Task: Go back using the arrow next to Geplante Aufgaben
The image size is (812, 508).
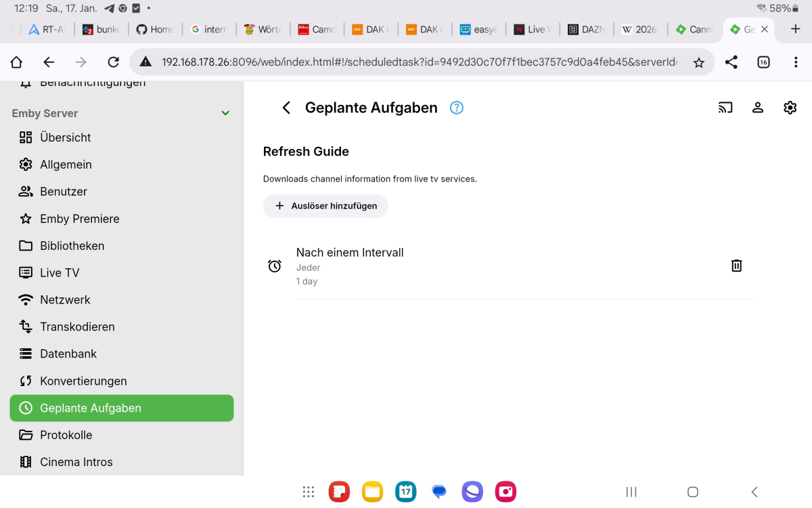Action: (286, 107)
